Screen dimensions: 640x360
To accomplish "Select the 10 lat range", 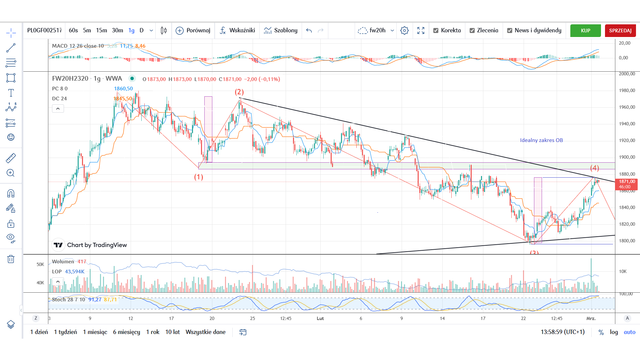I will coord(172,332).
